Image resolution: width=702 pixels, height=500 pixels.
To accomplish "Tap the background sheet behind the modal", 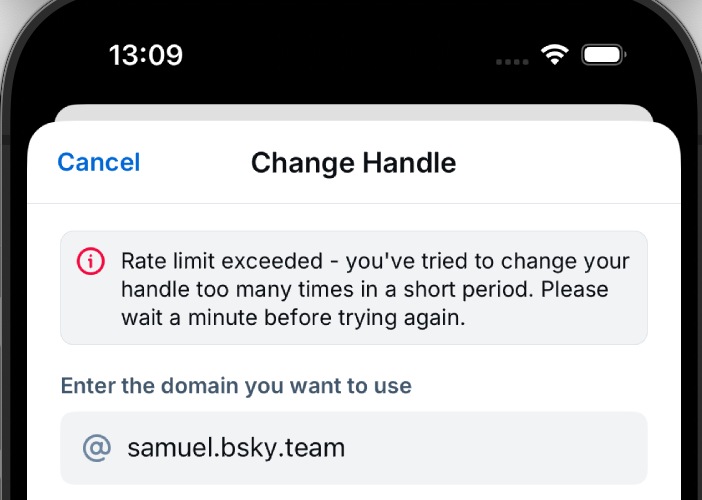I will [x=354, y=112].
